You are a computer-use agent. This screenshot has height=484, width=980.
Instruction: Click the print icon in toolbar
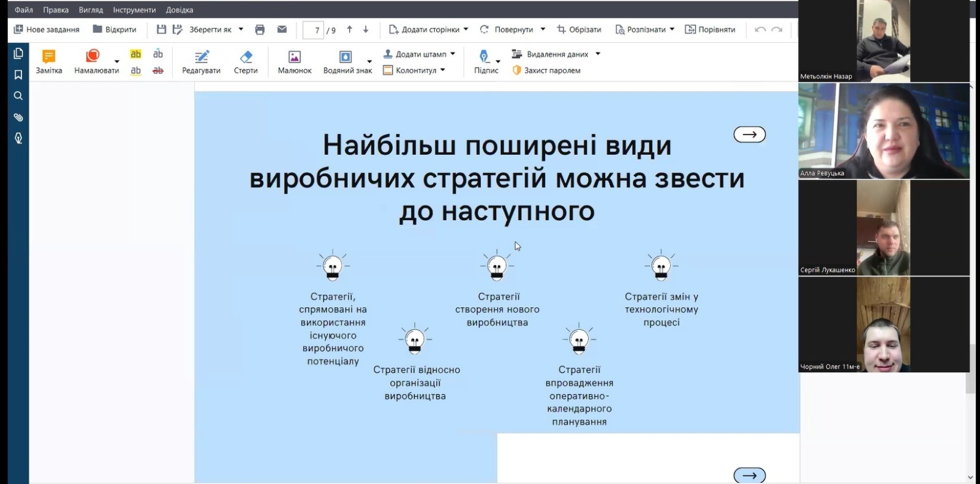[260, 29]
